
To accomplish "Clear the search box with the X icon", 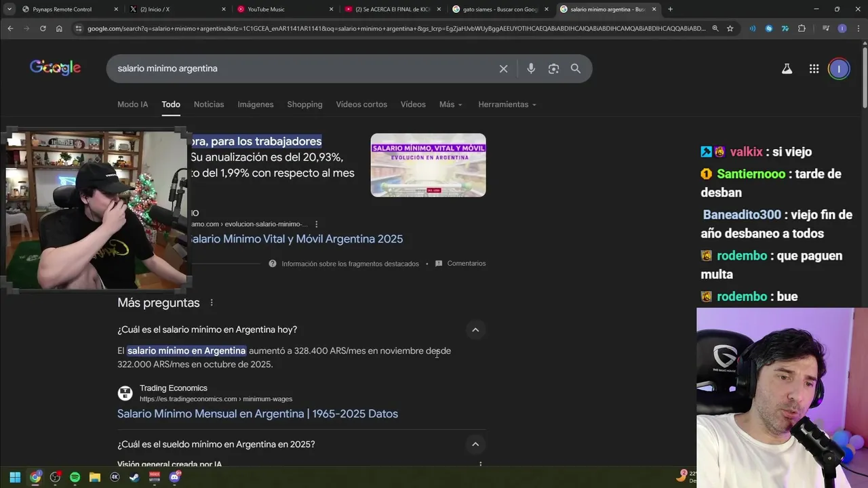I will pyautogui.click(x=503, y=68).
